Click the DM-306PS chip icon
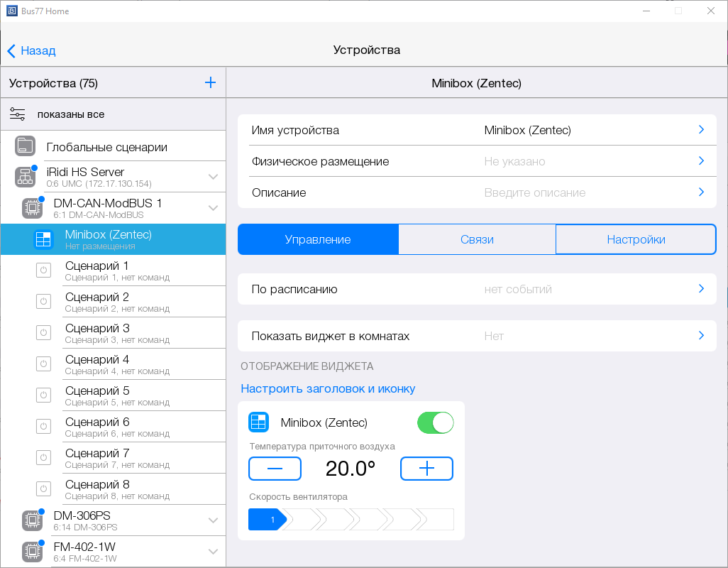This screenshot has width=728, height=568. (32, 520)
